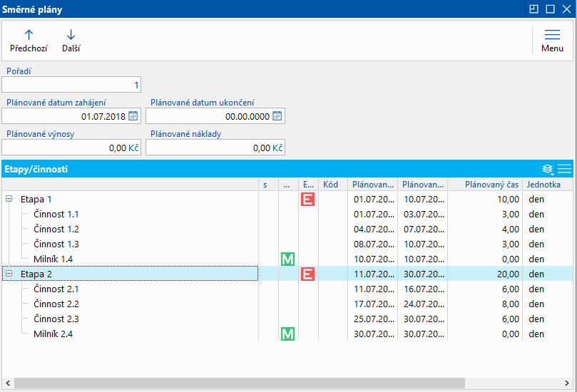This screenshot has height=392, width=577.
Task: Click the Plánované datum zahájení field
Action: (71, 116)
